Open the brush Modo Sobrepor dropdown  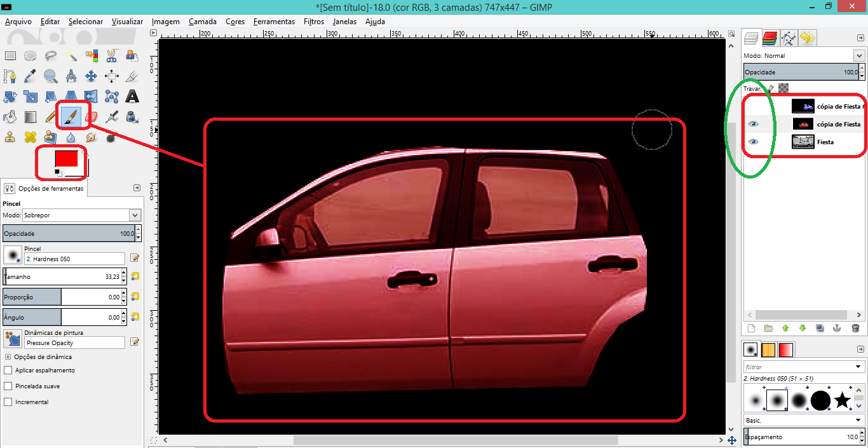tap(81, 215)
